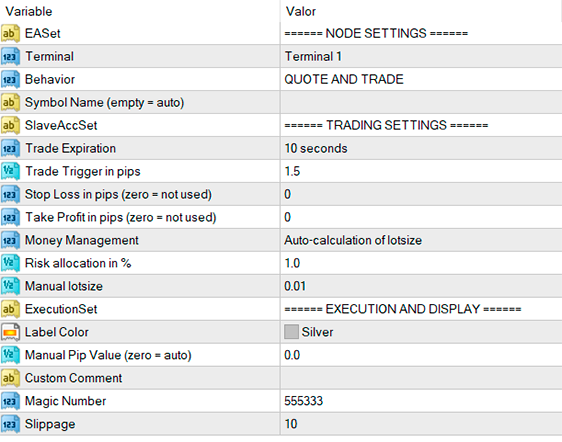Select the integer icon beside Magic Number

(10, 401)
